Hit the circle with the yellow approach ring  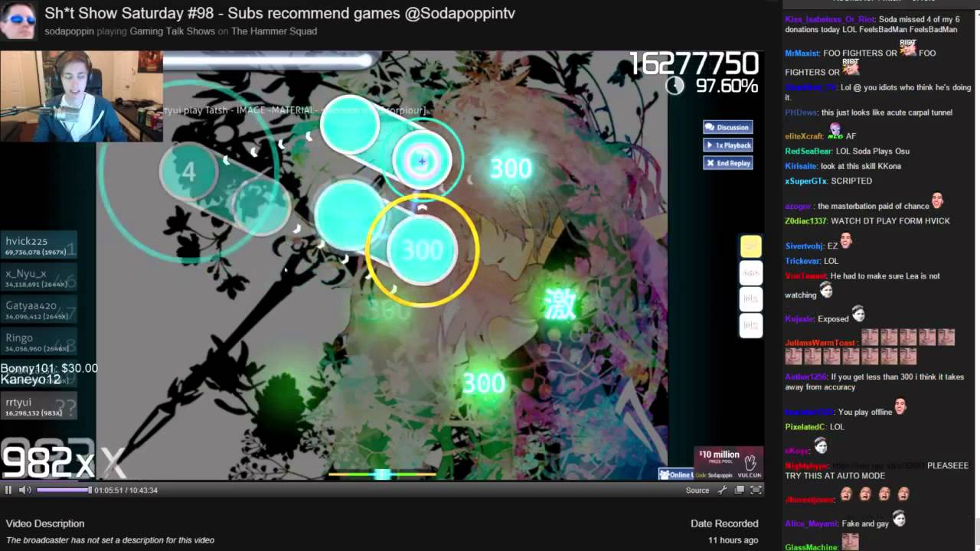click(x=422, y=249)
